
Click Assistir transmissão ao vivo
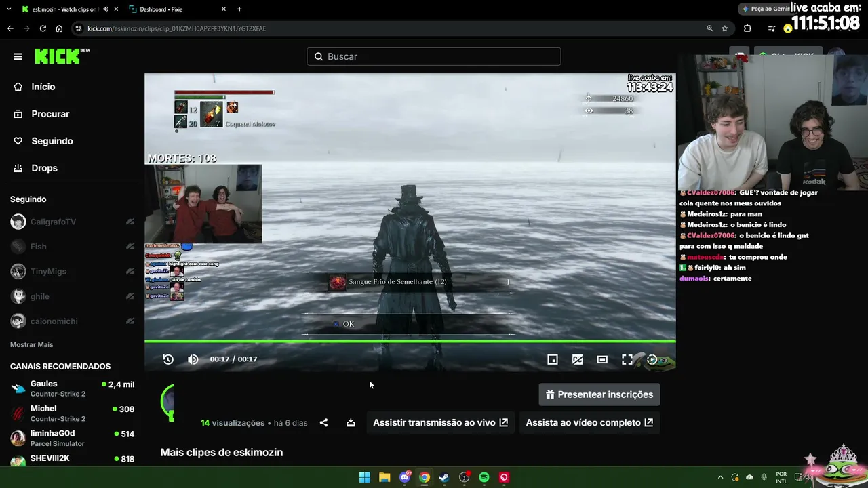[x=441, y=422]
